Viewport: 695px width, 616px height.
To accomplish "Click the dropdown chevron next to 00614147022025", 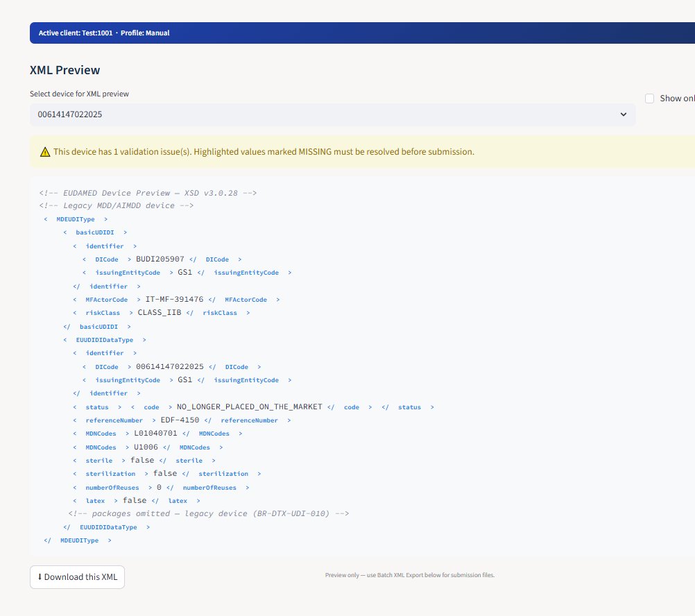I will click(624, 114).
